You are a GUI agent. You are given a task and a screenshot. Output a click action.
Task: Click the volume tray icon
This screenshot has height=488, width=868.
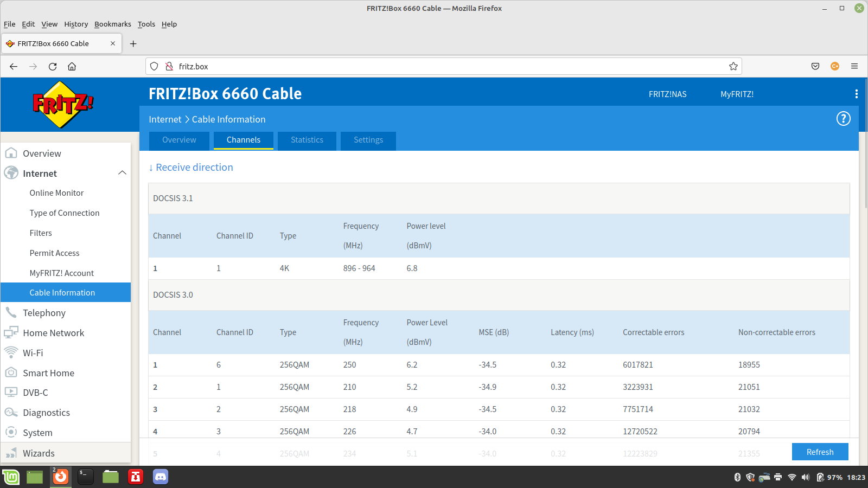tap(805, 477)
